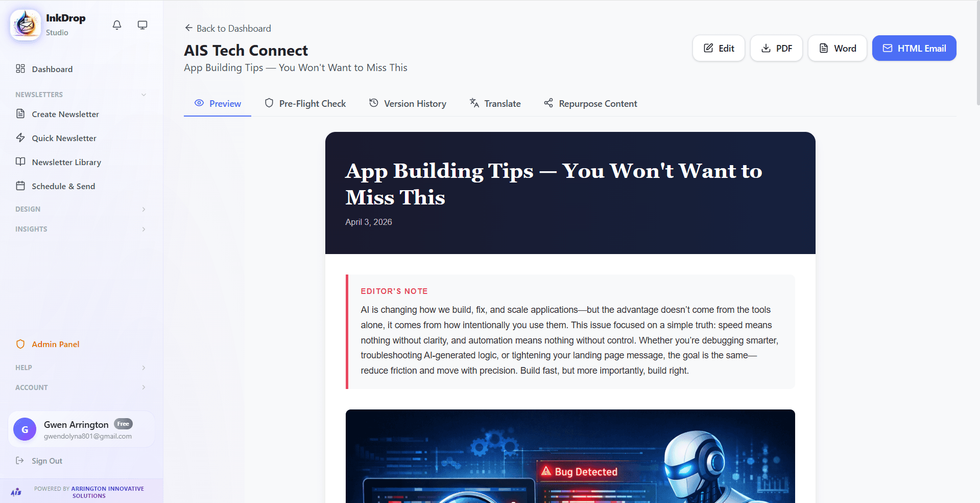Screen dimensions: 980x503
Task: Click the Preview eye icon
Action: (x=199, y=103)
